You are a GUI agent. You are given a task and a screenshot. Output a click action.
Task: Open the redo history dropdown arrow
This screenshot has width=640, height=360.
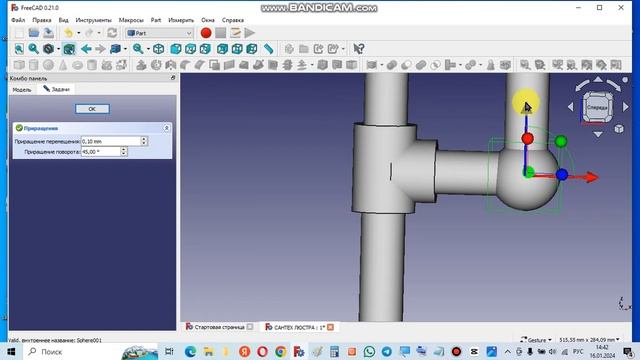[99, 33]
